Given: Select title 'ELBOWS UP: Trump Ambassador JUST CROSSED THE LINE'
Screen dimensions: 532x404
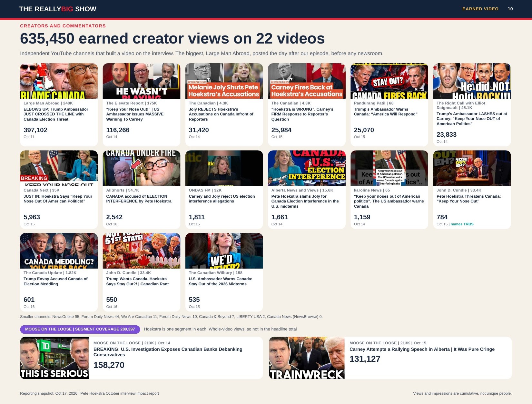Looking at the screenshot, I should 56,114.
